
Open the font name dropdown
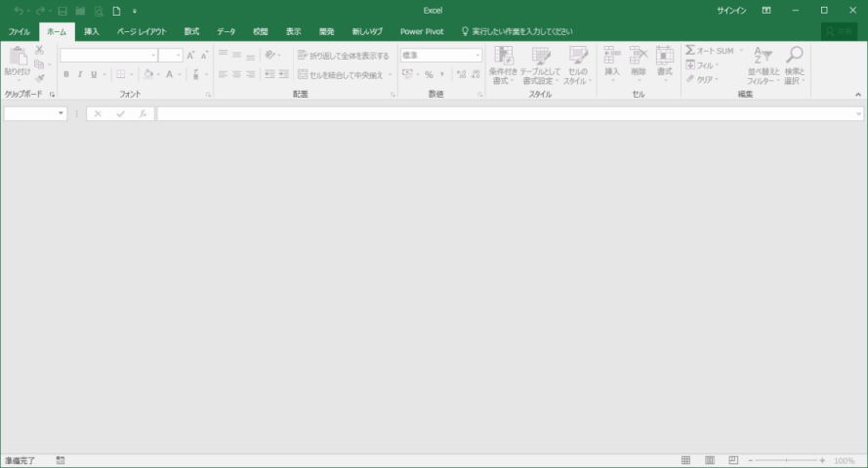point(153,56)
